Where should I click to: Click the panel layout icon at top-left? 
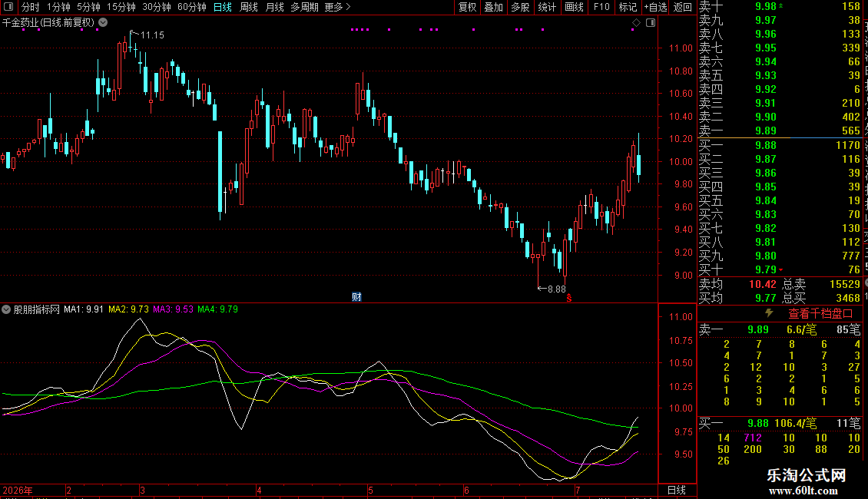(8, 7)
